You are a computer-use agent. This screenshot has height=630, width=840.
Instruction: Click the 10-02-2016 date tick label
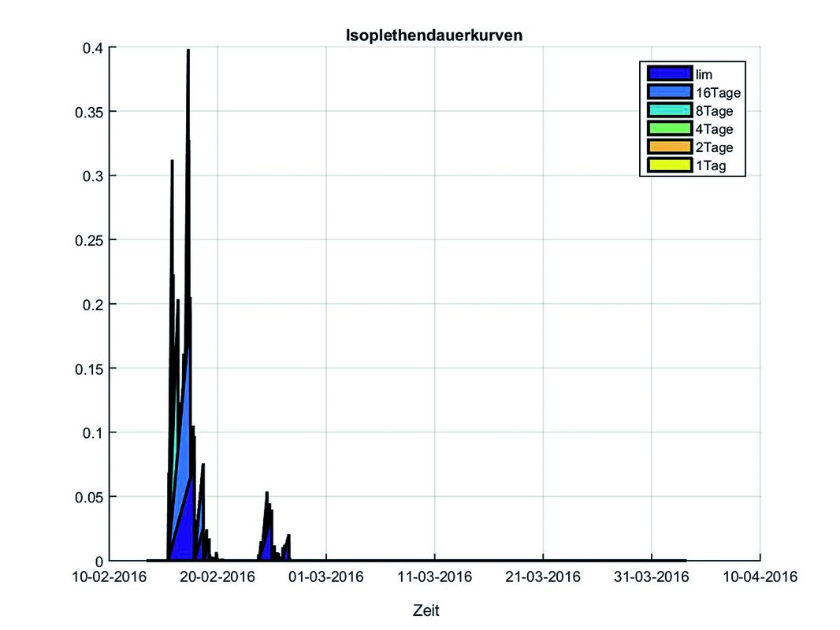coord(110,577)
